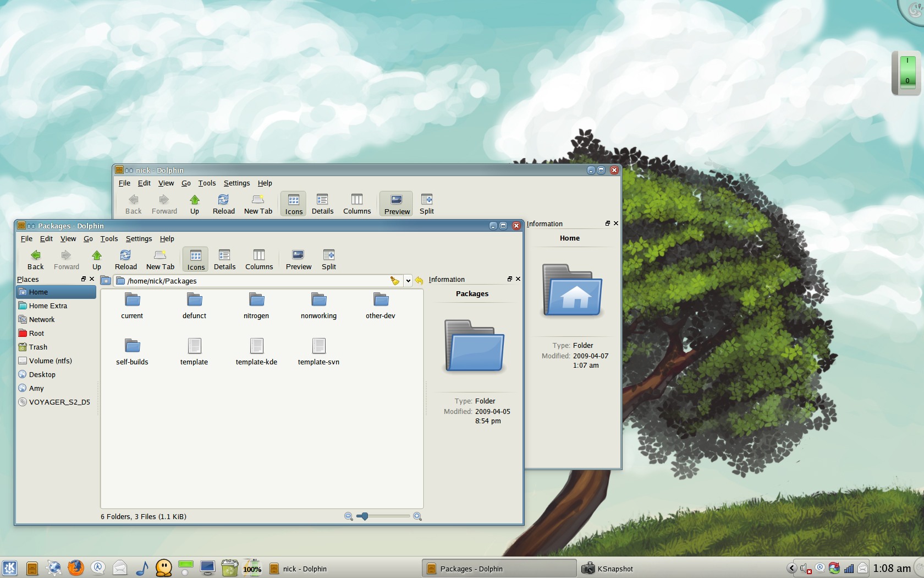Screen dimensions: 924x578
Task: Click the Home folder preview thumbnail
Action: (x=572, y=290)
